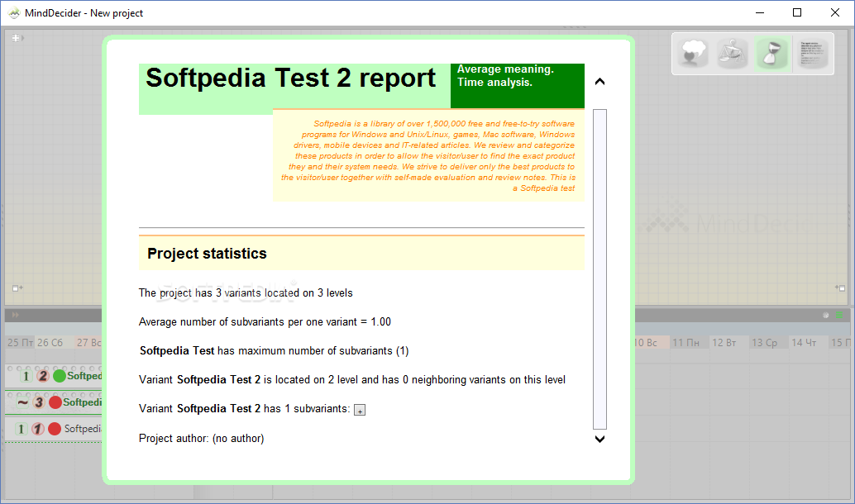Screen dimensions: 855x504
Task: Click the number 3 badge in the second timeline row
Action: point(39,402)
